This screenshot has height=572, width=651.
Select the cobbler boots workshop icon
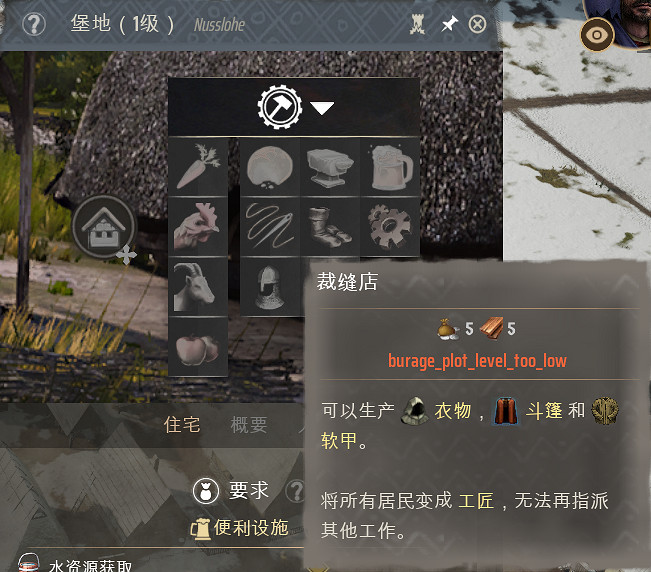click(330, 227)
